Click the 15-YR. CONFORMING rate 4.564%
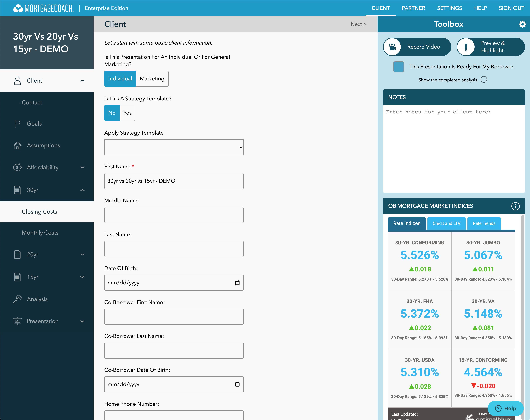The image size is (530, 420). click(483, 372)
